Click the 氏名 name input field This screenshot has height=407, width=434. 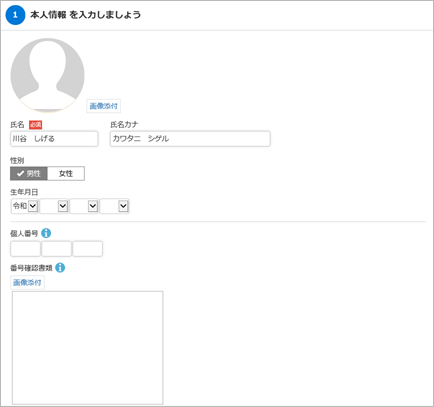coord(54,139)
